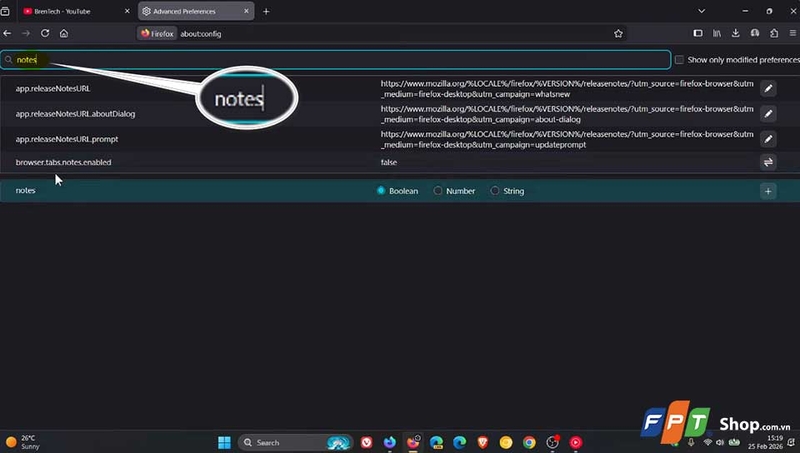Click the Firefox identity box in address bar
Viewport: 800px width, 453px height.
pyautogui.click(x=157, y=34)
